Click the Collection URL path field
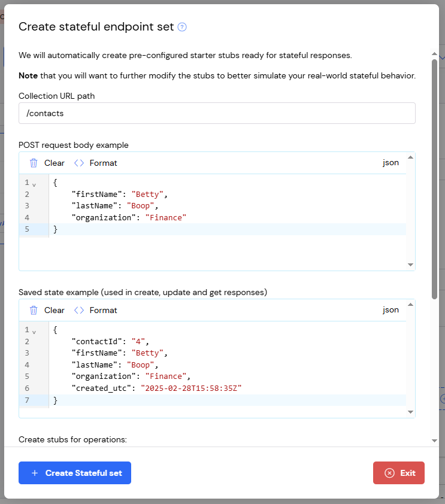The height and width of the screenshot is (504, 445). point(217,113)
